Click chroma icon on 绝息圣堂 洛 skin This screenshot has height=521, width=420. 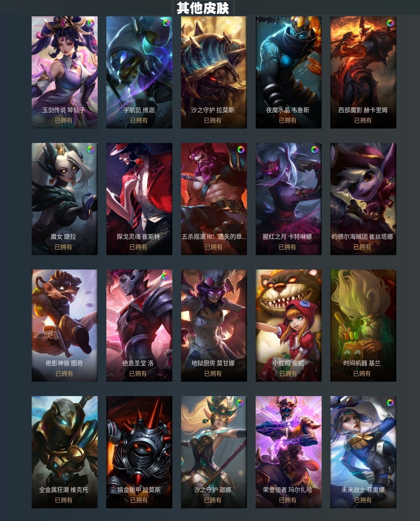165,276
